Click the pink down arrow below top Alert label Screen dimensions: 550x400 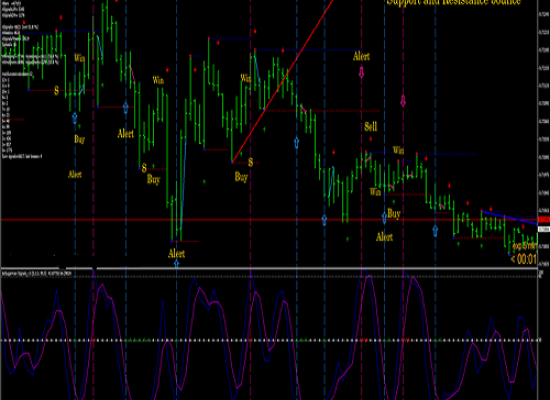pos(361,73)
